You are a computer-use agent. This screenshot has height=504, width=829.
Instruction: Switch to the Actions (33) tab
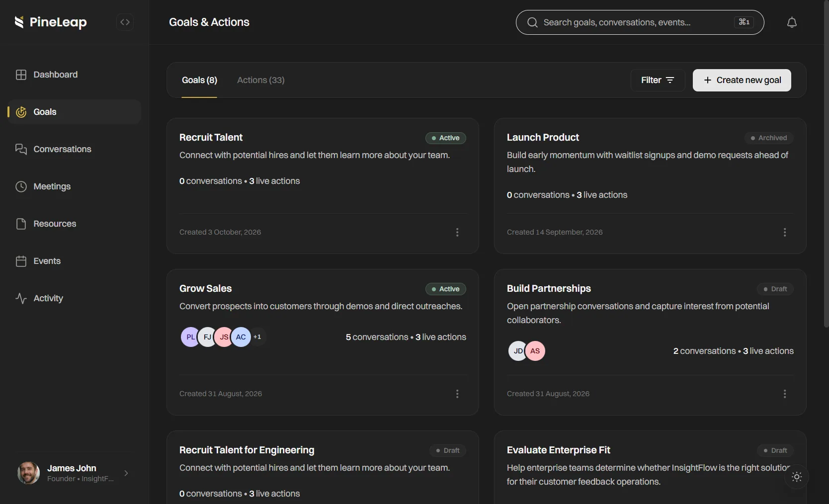[261, 80]
